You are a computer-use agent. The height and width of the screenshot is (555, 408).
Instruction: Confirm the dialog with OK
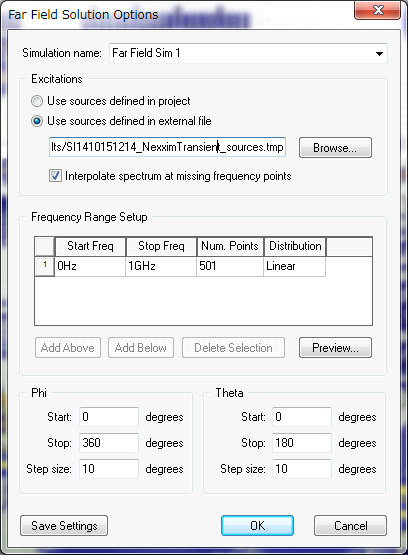click(x=257, y=526)
